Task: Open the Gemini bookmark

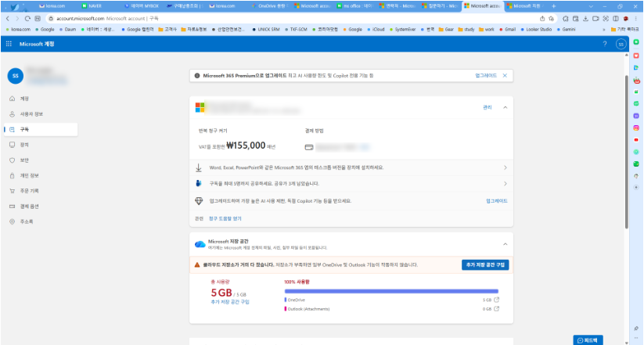Action: pyautogui.click(x=567, y=30)
